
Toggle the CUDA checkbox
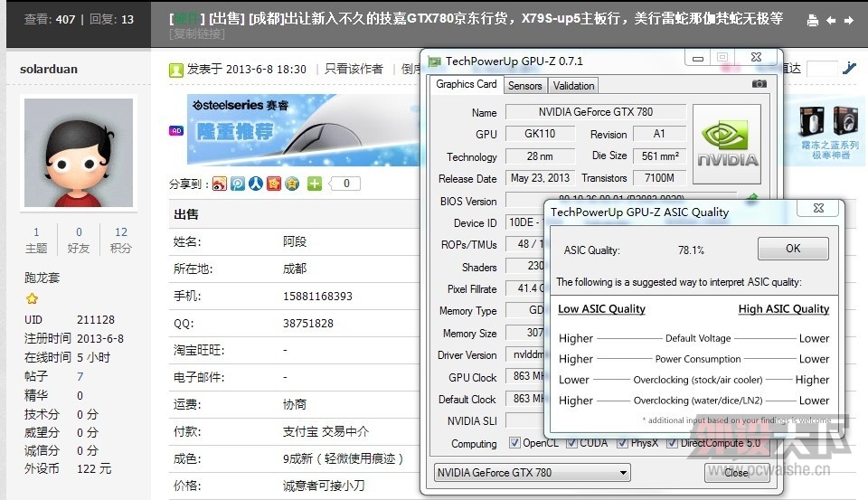pos(571,442)
